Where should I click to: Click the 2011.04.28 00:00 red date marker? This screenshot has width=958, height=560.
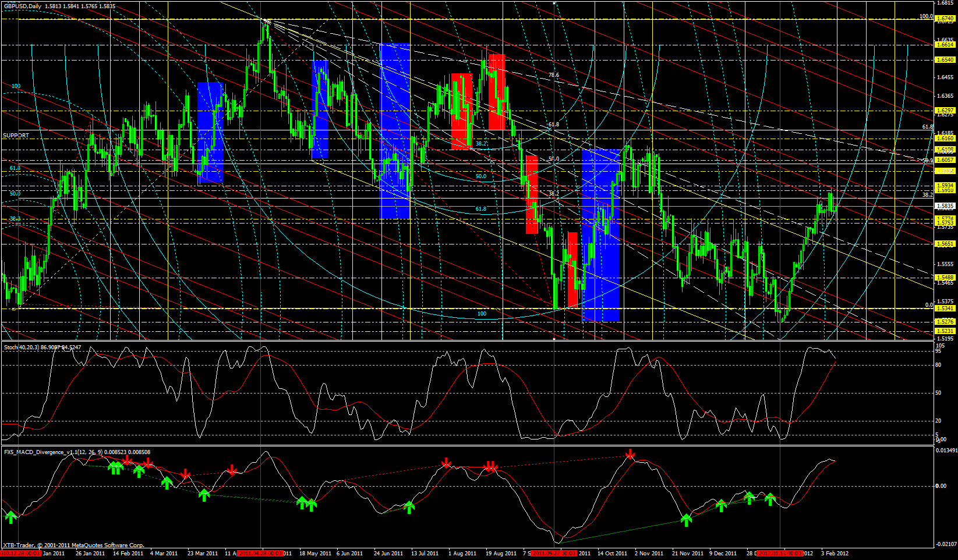[x=261, y=554]
